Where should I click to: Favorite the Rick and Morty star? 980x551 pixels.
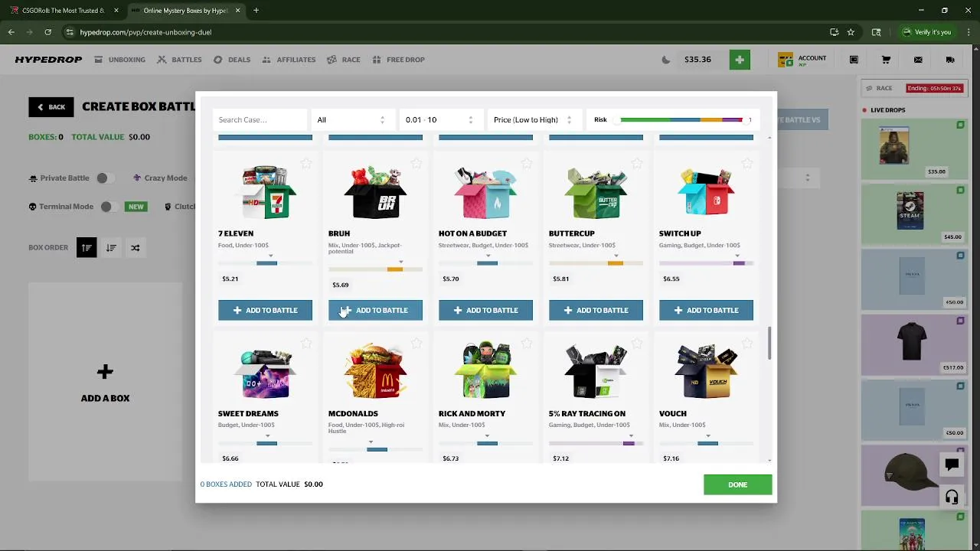pyautogui.click(x=527, y=344)
